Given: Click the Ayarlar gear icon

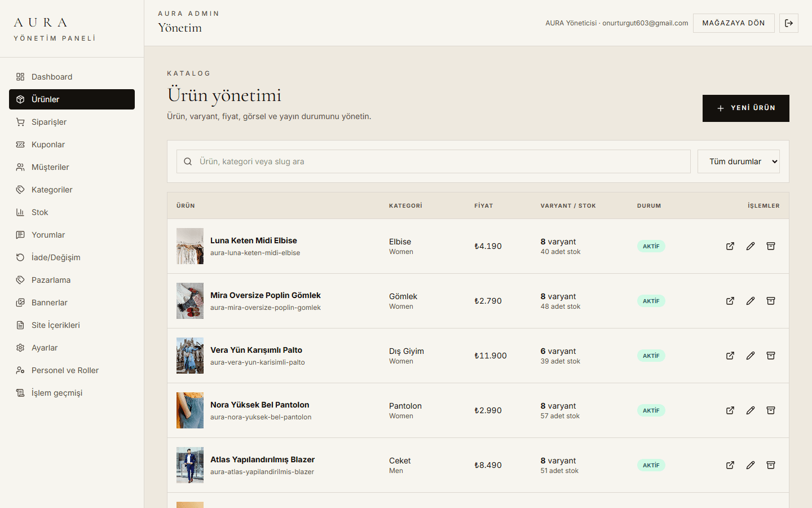Looking at the screenshot, I should tap(20, 348).
